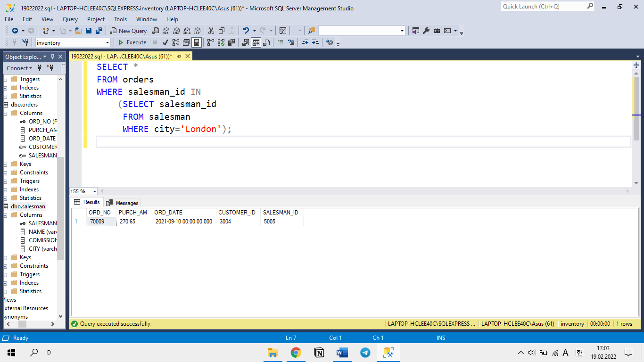This screenshot has height=362, width=644.
Task: Toggle Results to Grid
Action: [x=256, y=42]
